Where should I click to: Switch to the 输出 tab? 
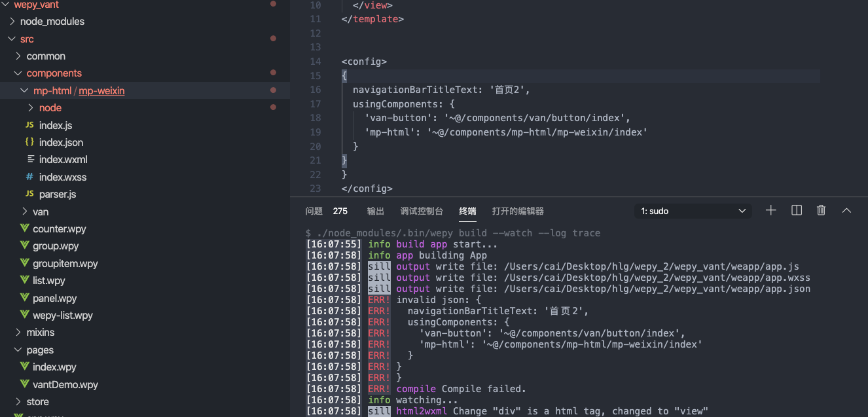point(376,211)
